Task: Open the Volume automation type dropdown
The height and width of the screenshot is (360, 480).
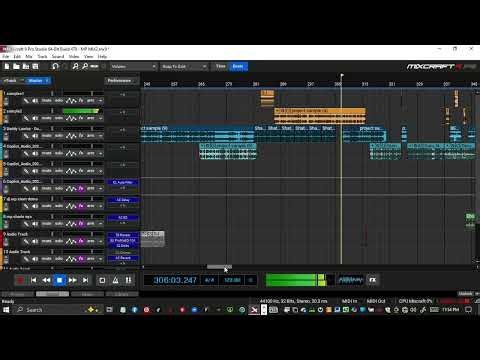Action: [133, 67]
